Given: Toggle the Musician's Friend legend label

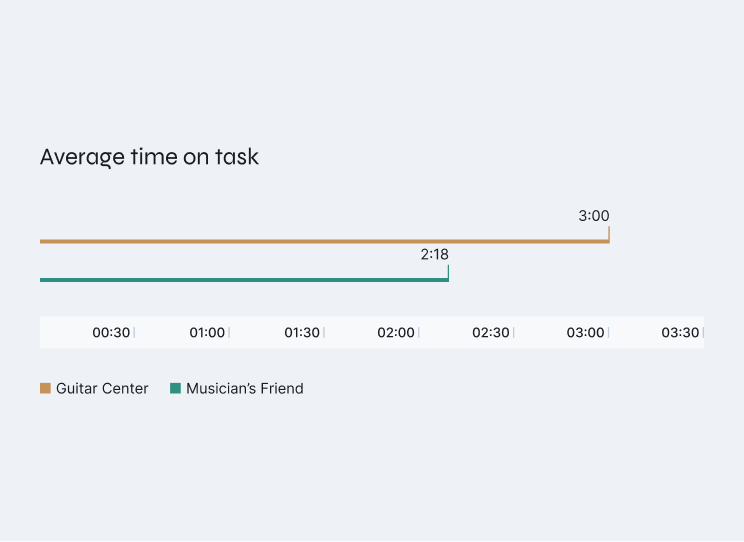Looking at the screenshot, I should coord(244,389).
